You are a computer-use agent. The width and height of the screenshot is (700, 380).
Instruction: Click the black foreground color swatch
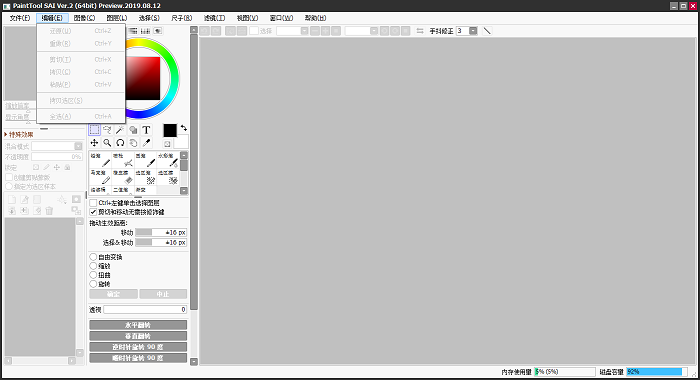[170, 130]
